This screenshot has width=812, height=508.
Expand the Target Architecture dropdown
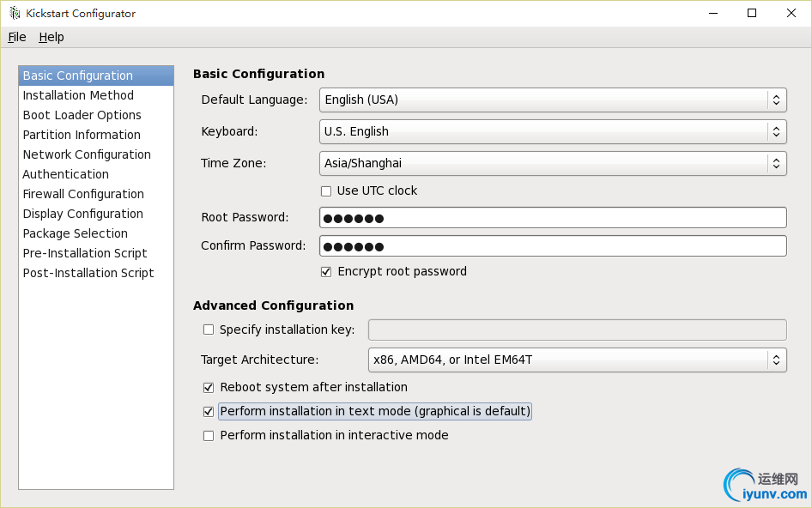578,360
